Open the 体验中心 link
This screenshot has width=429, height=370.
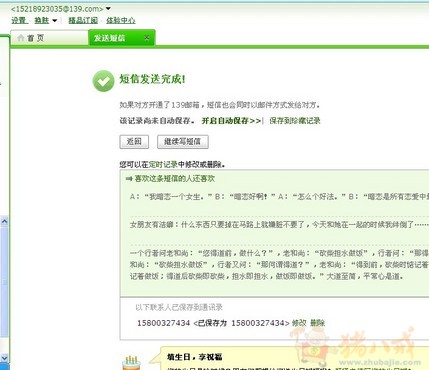coord(121,20)
